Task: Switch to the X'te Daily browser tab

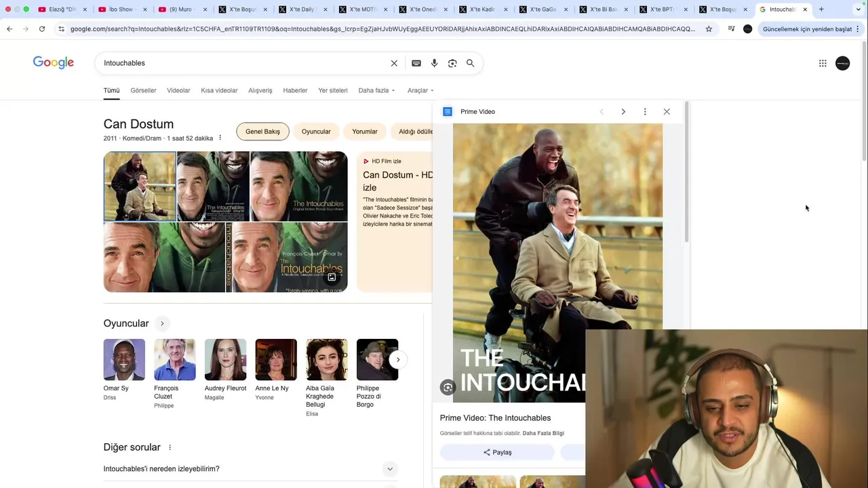Action: pyautogui.click(x=301, y=9)
